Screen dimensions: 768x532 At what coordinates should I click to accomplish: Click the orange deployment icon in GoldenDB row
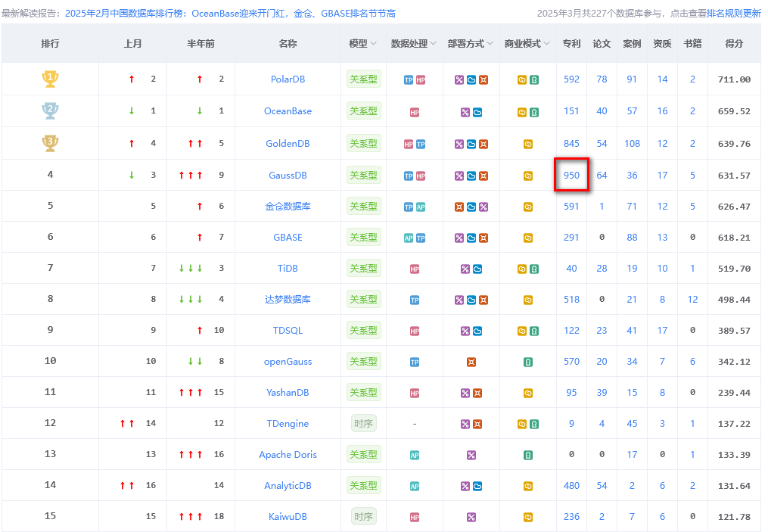coord(483,144)
